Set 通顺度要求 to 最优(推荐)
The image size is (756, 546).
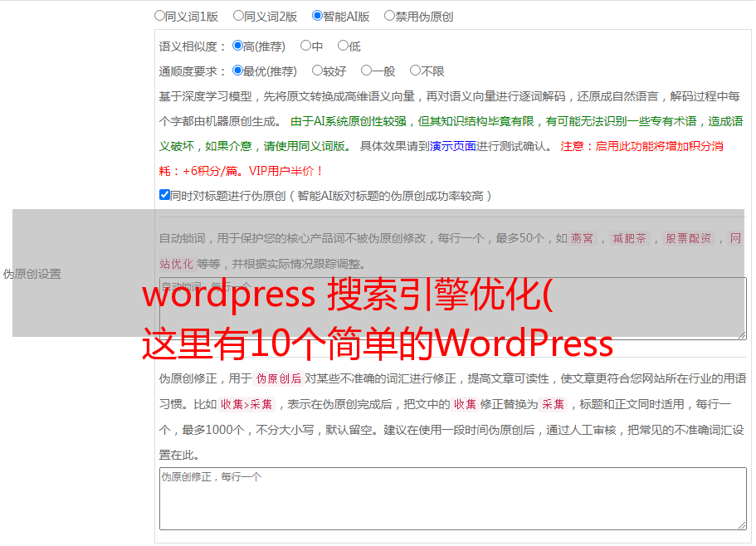coord(237,71)
